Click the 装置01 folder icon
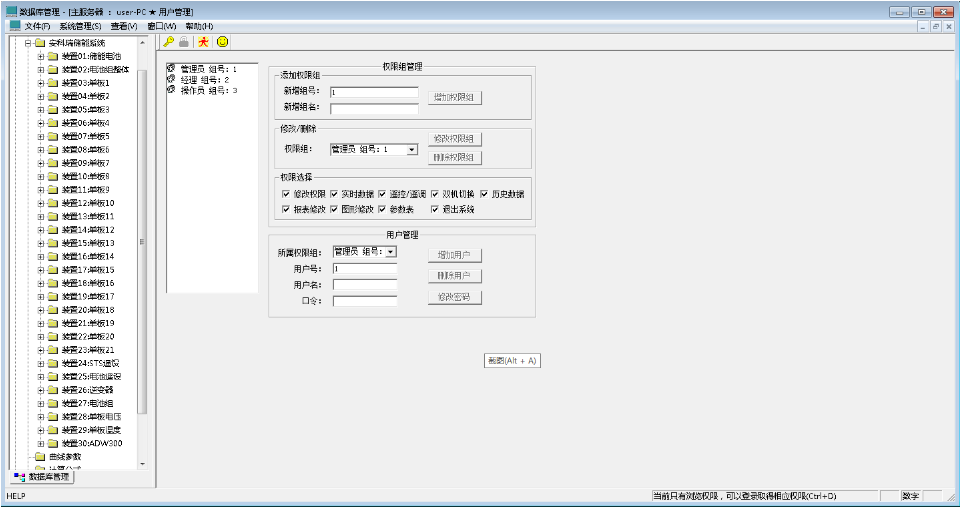The image size is (962, 510). [x=53, y=56]
